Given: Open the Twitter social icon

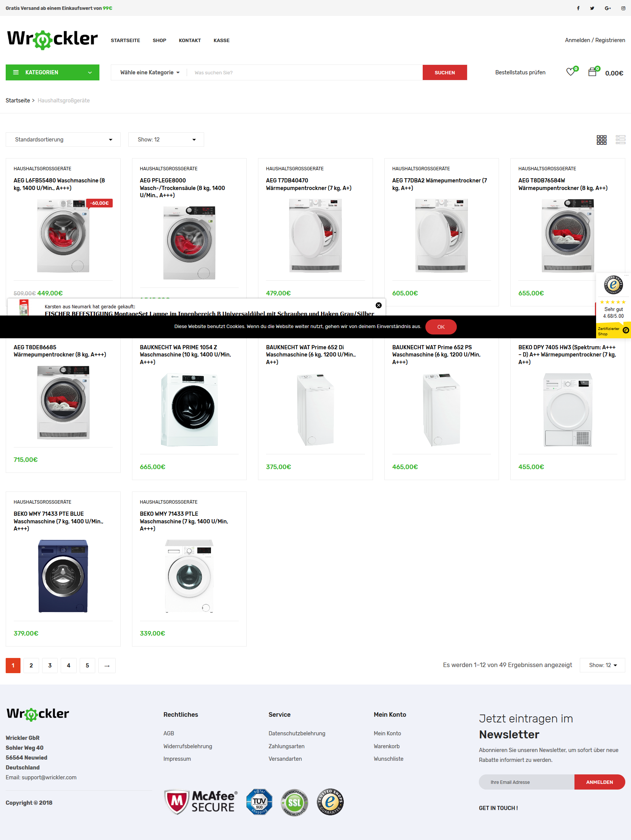Looking at the screenshot, I should click(x=592, y=8).
